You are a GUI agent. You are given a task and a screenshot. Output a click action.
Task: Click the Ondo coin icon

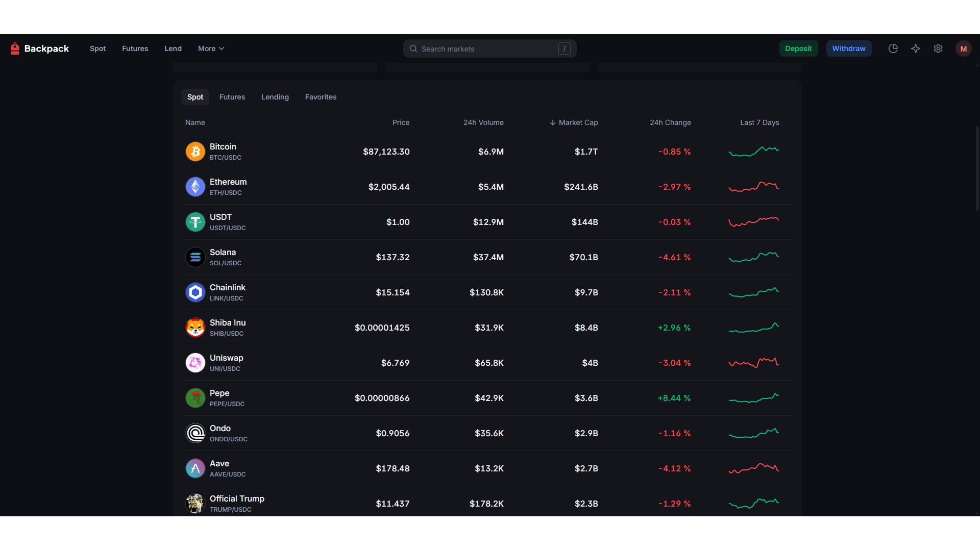click(x=195, y=433)
